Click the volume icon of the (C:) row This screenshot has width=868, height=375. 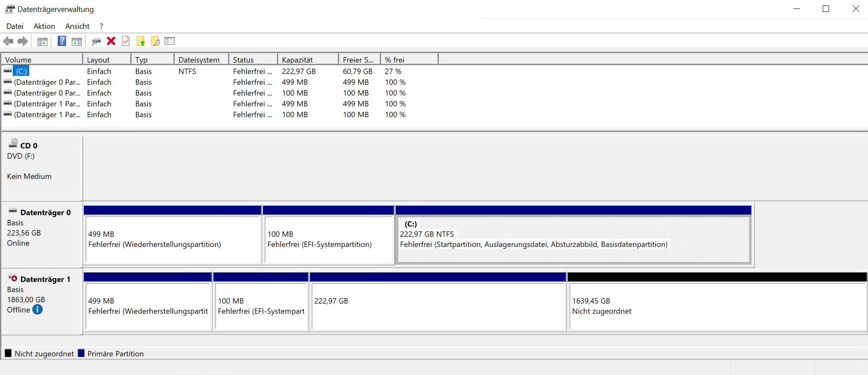[x=8, y=71]
